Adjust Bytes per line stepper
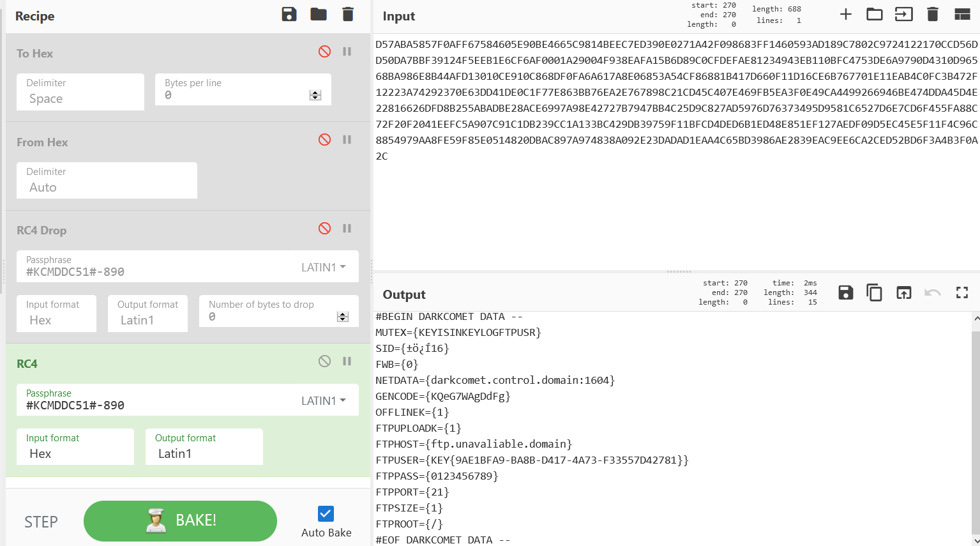The height and width of the screenshot is (546, 980). (315, 95)
